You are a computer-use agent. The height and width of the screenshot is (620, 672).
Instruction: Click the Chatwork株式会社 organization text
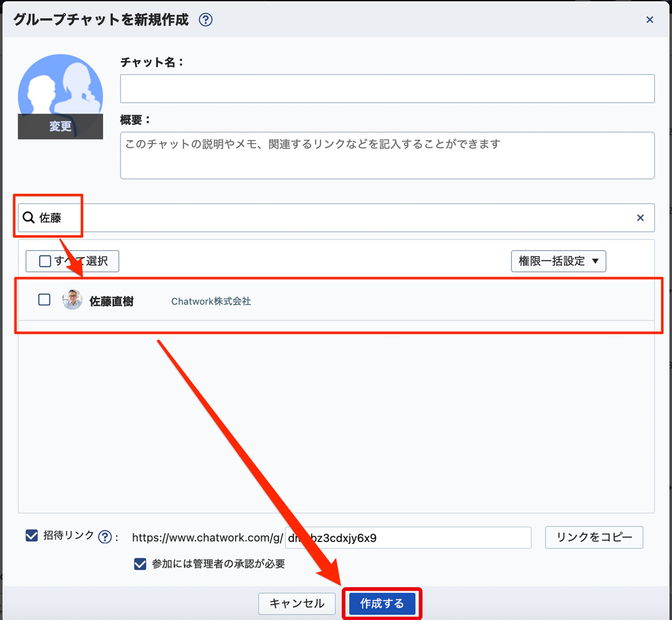point(211,301)
